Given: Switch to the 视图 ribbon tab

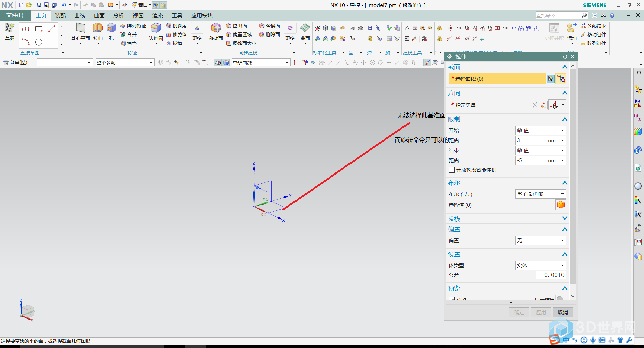Looking at the screenshot, I should pos(138,16).
